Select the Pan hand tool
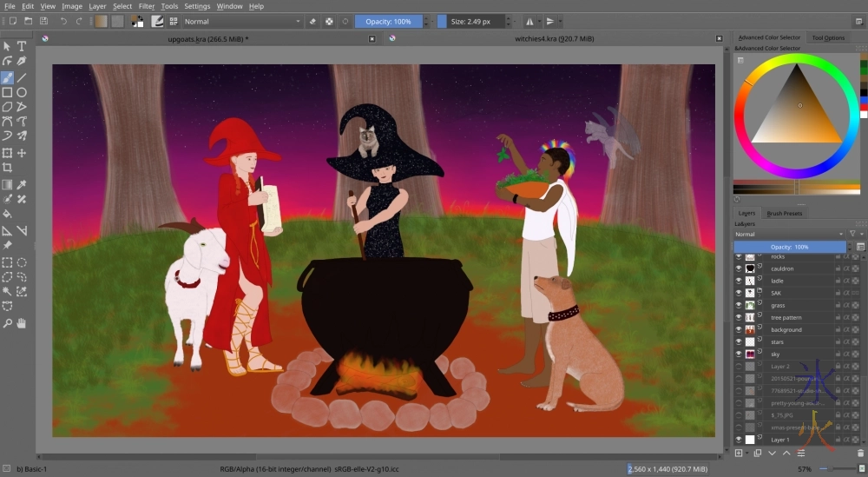This screenshot has height=477, width=868. (x=22, y=323)
